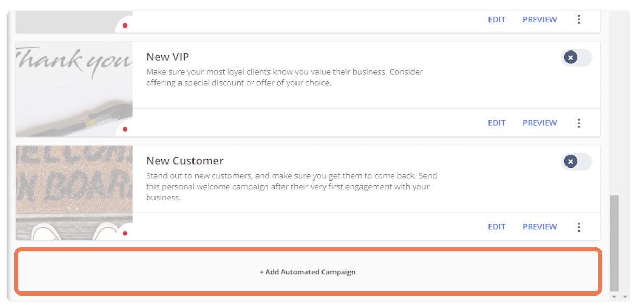644x308 pixels.
Task: Open the New VIP three-dot options menu
Action: (x=579, y=123)
